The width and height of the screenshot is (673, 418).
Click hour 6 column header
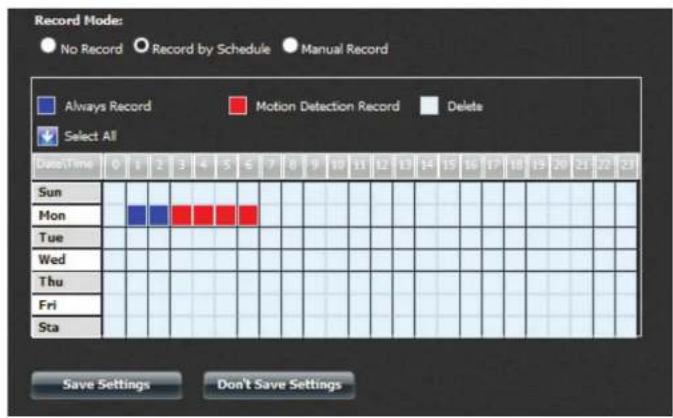pos(249,166)
